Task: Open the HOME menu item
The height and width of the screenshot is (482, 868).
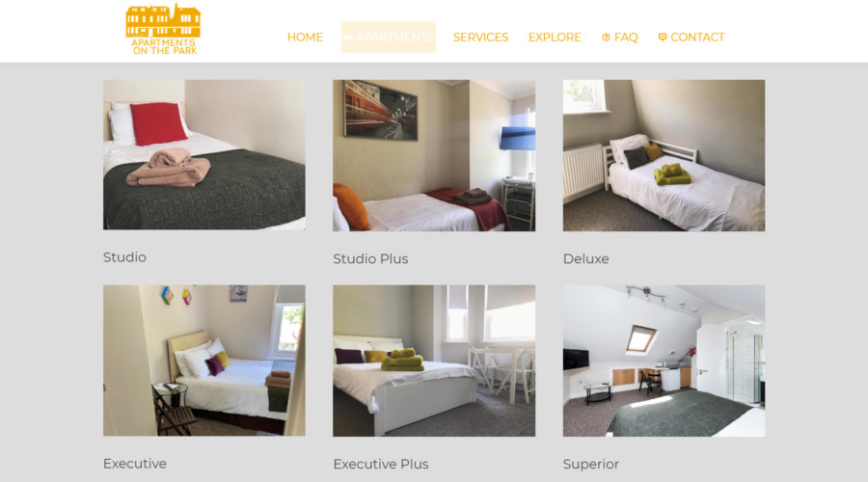Action: (305, 37)
